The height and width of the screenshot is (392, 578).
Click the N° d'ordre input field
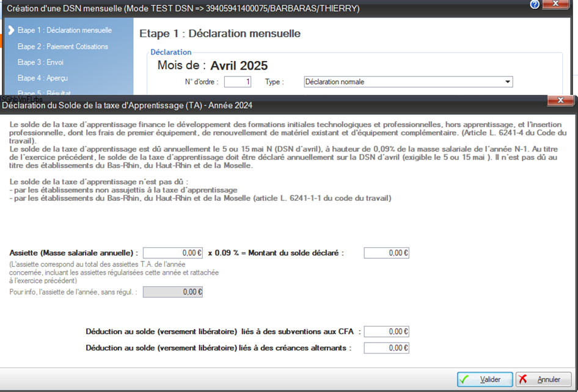[238, 82]
